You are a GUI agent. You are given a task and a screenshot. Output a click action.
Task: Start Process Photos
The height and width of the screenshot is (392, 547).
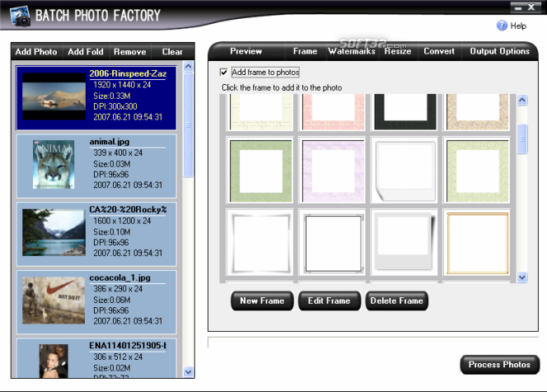[x=499, y=365]
